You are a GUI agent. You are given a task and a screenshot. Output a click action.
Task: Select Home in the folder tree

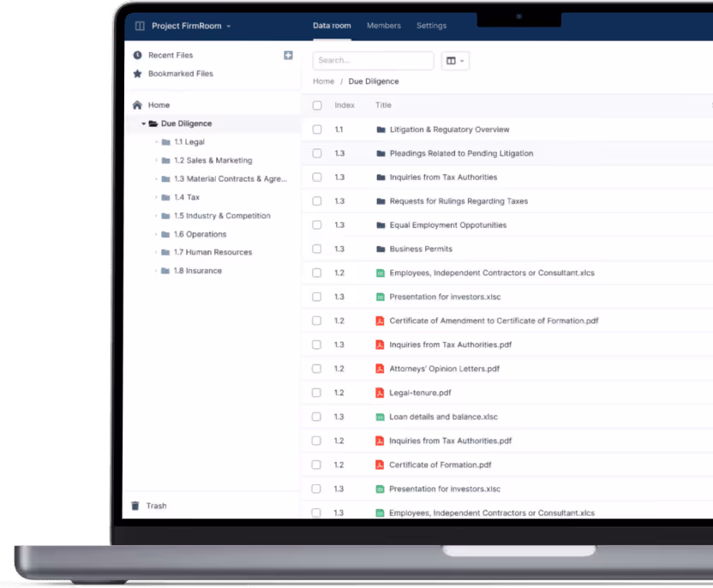click(x=159, y=105)
